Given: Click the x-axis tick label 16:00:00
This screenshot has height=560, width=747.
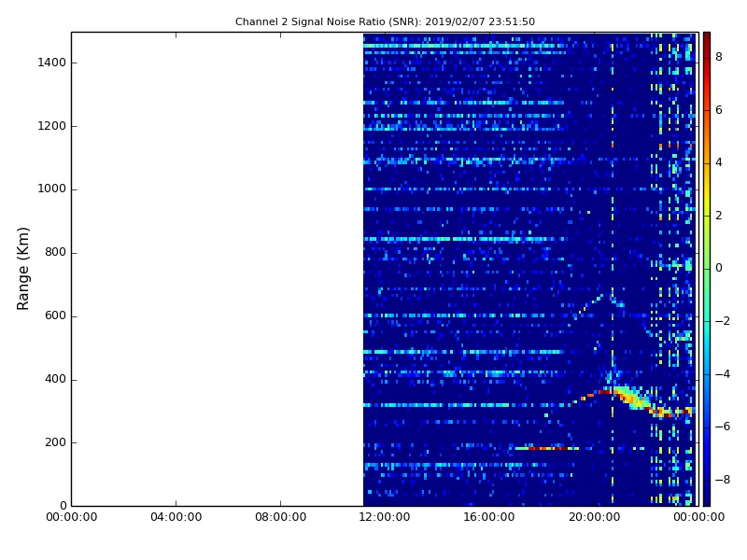Looking at the screenshot, I should tap(489, 517).
